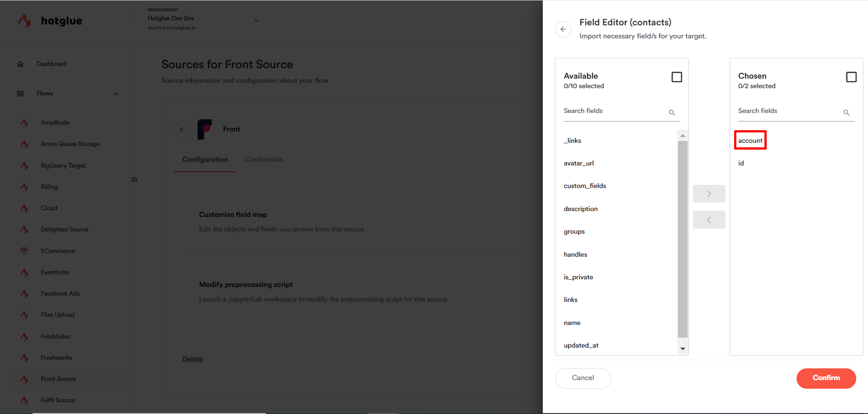Open Modify preprocessing script
Image resolution: width=868 pixels, height=414 pixels.
click(246, 285)
